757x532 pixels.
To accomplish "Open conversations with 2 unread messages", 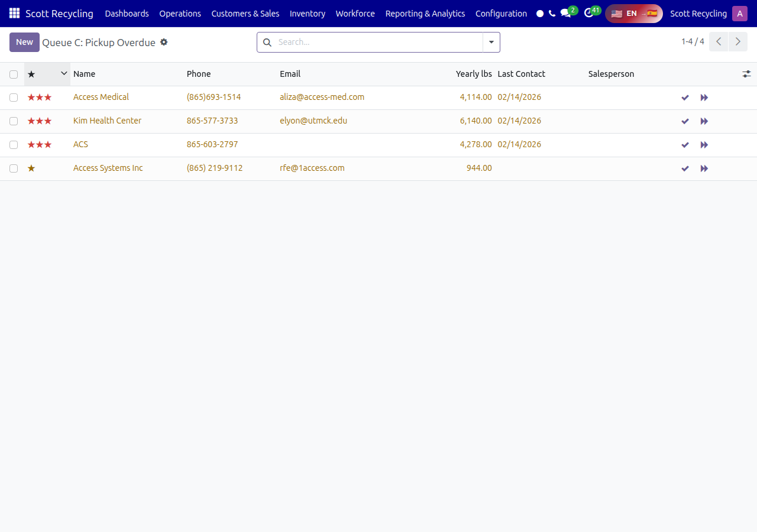I will (568, 12).
